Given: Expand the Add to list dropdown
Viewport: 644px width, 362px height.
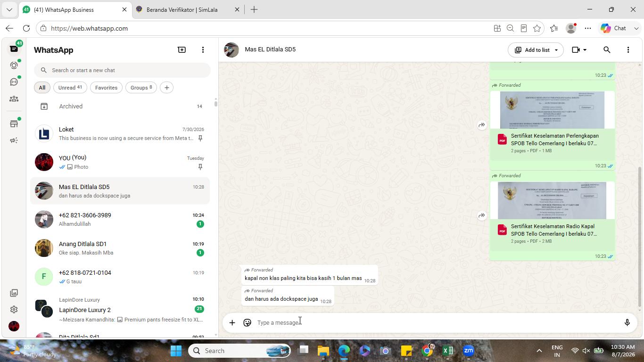Looking at the screenshot, I should [556, 50].
